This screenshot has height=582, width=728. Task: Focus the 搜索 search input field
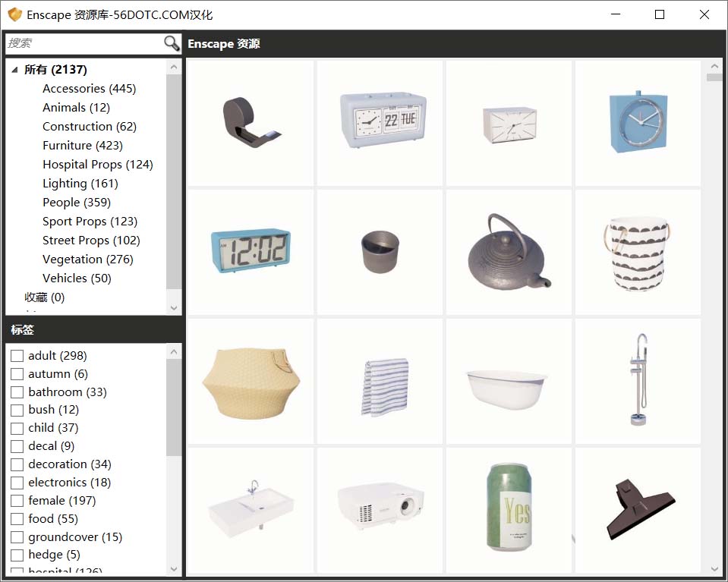coord(84,43)
